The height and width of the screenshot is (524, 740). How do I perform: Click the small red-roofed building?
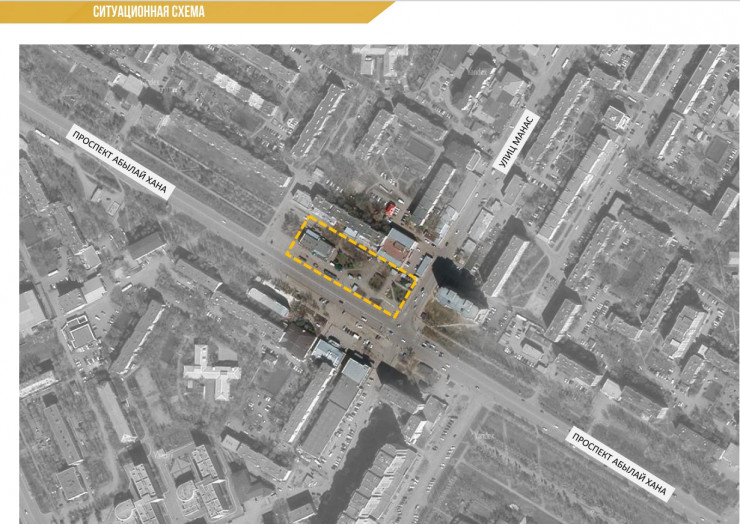(x=389, y=208)
